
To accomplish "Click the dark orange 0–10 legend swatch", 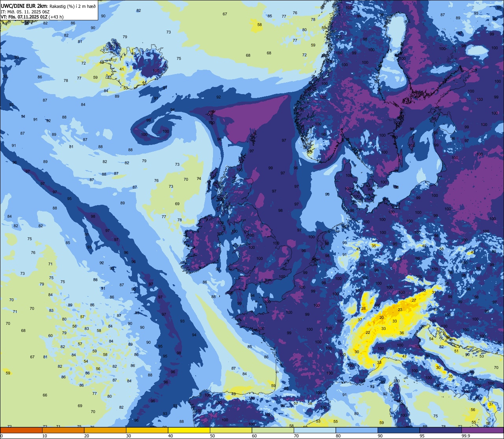I will pyautogui.click(x=21, y=430).
